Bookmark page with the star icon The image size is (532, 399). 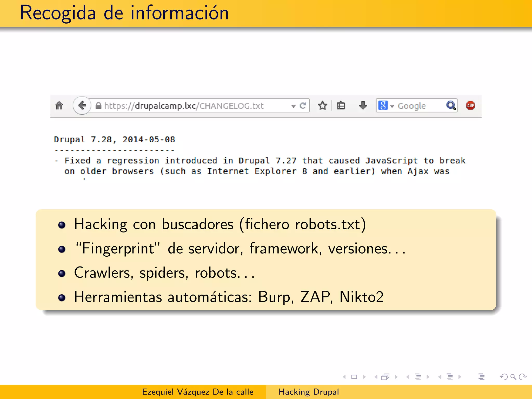(323, 105)
